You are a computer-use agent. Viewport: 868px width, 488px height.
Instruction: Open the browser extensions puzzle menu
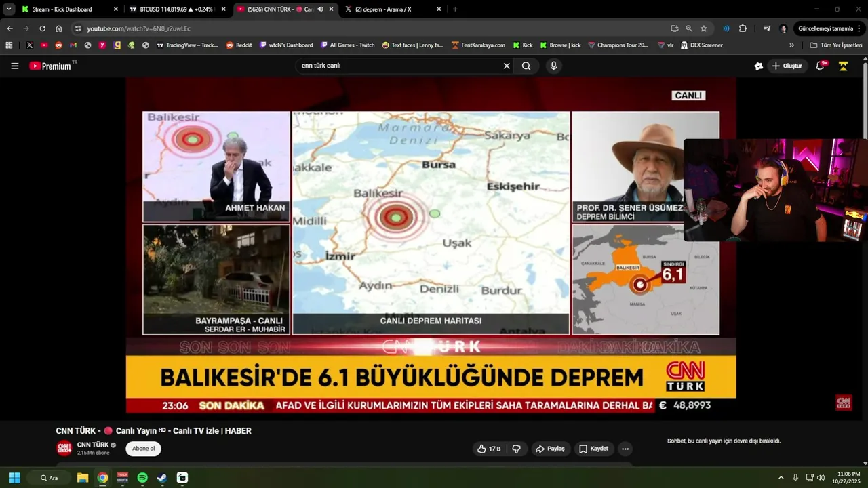(743, 28)
